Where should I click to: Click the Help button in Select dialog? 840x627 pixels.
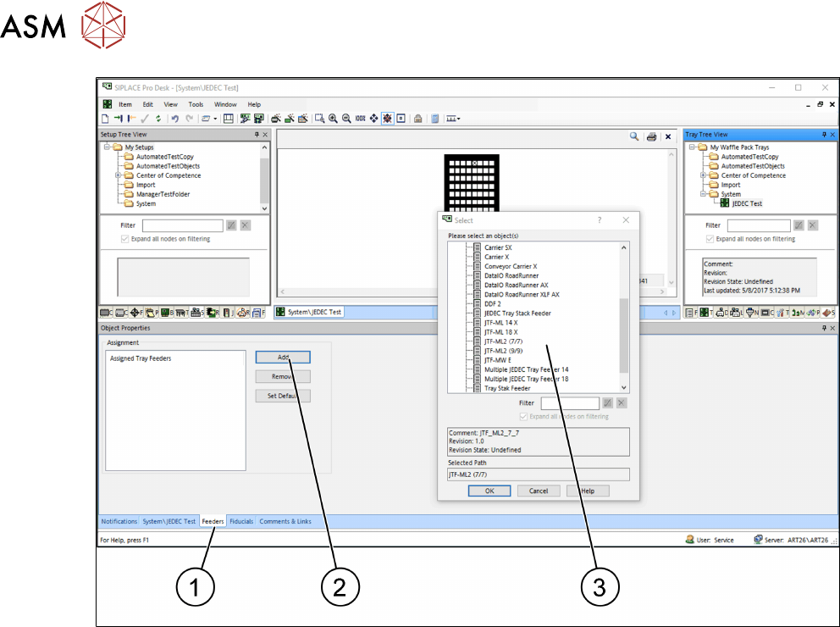[x=588, y=491]
